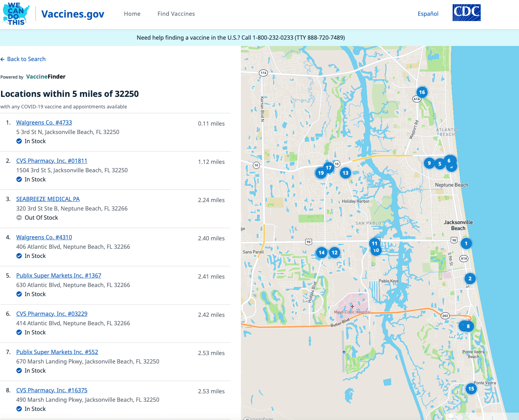Click map marker number 16

(x=422, y=92)
